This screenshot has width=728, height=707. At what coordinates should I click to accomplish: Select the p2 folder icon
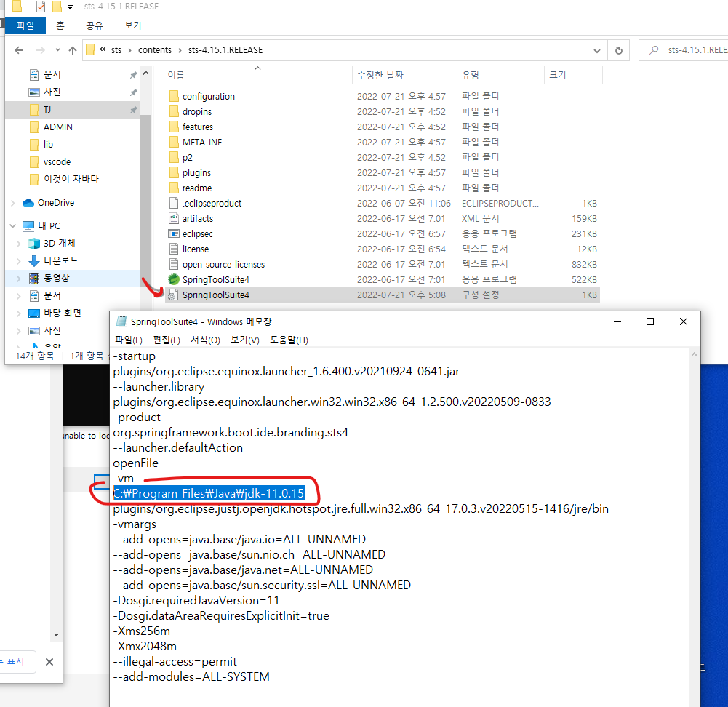[x=174, y=157]
